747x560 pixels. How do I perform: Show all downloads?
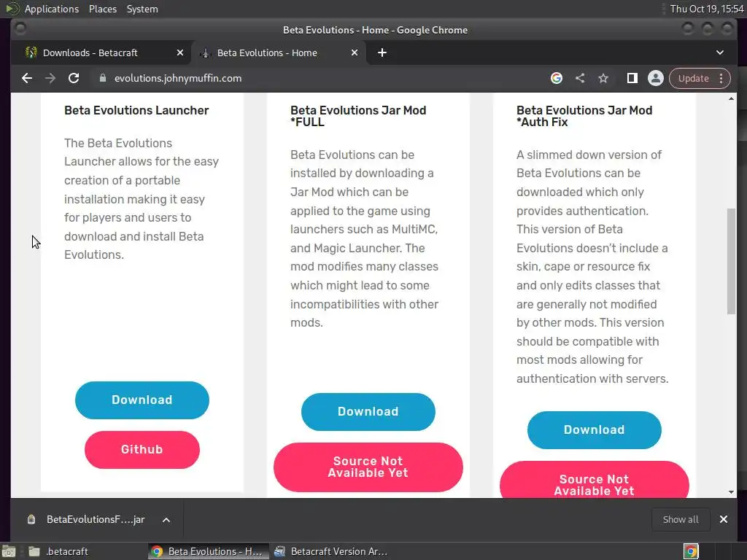click(681, 519)
